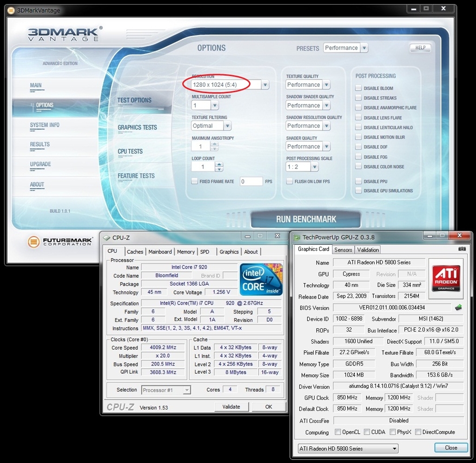Click the Help button in 3DMark
Viewport: 476px width, 463px height.
[420, 48]
